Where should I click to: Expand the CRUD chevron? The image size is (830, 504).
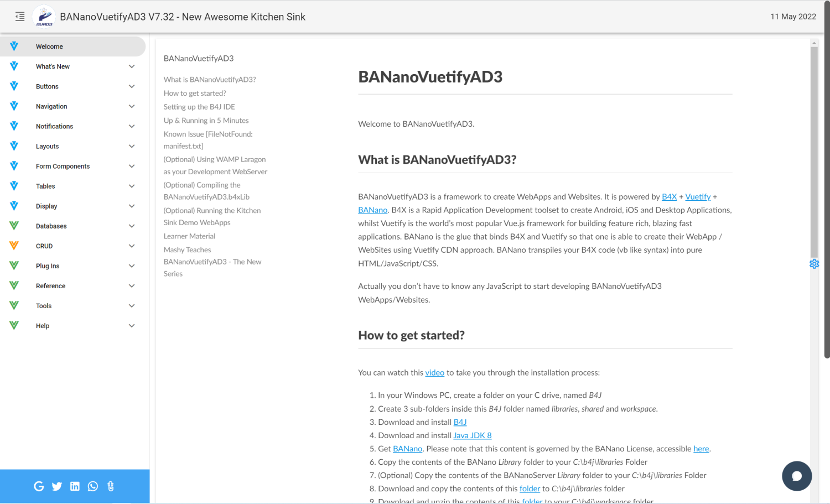click(132, 246)
